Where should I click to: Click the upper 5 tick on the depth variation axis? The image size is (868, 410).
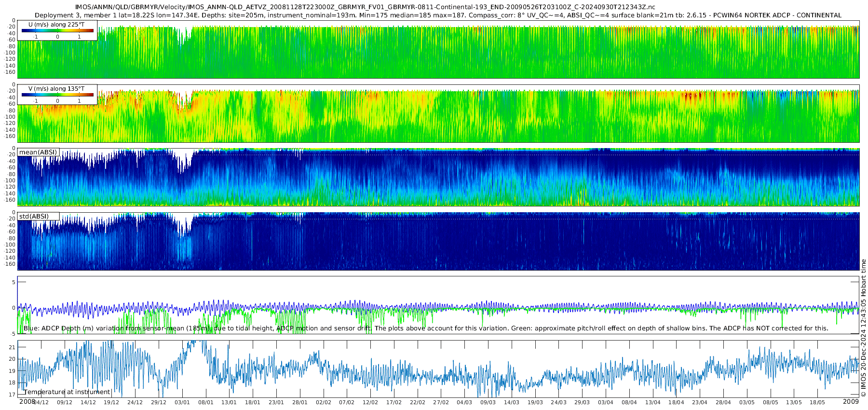point(14,282)
